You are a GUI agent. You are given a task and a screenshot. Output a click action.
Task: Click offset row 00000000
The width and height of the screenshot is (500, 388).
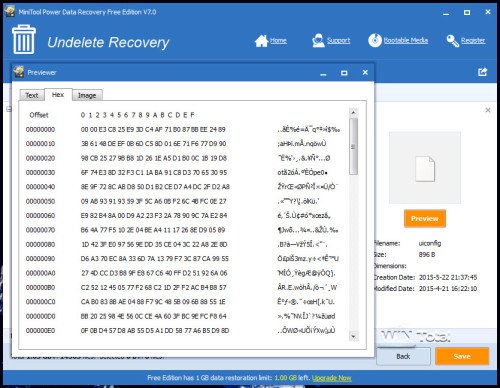pyautogui.click(x=183, y=129)
